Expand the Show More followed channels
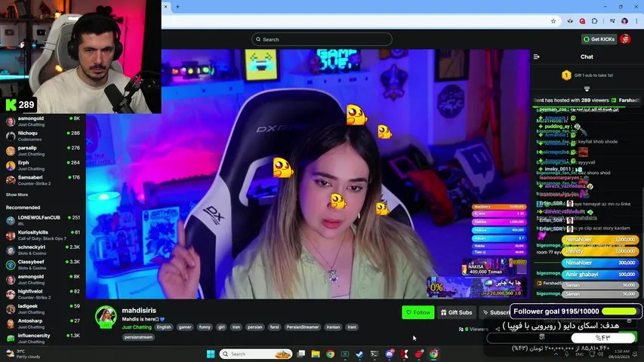 (x=17, y=195)
